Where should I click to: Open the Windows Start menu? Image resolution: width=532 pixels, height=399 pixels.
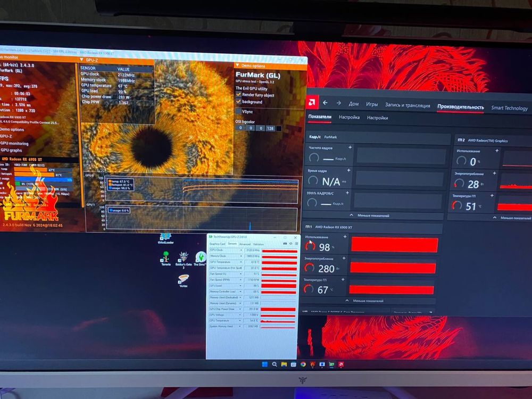(264, 364)
